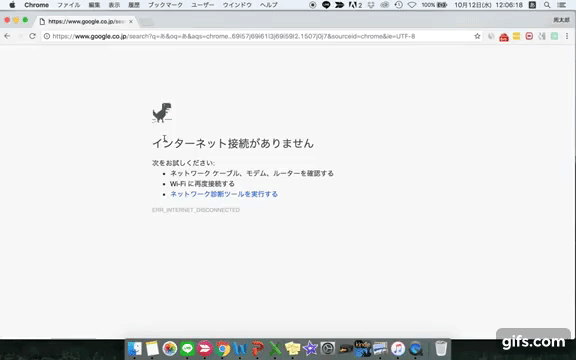576x360 pixels.
Task: Open the ユーザー menu
Action: pos(203,5)
